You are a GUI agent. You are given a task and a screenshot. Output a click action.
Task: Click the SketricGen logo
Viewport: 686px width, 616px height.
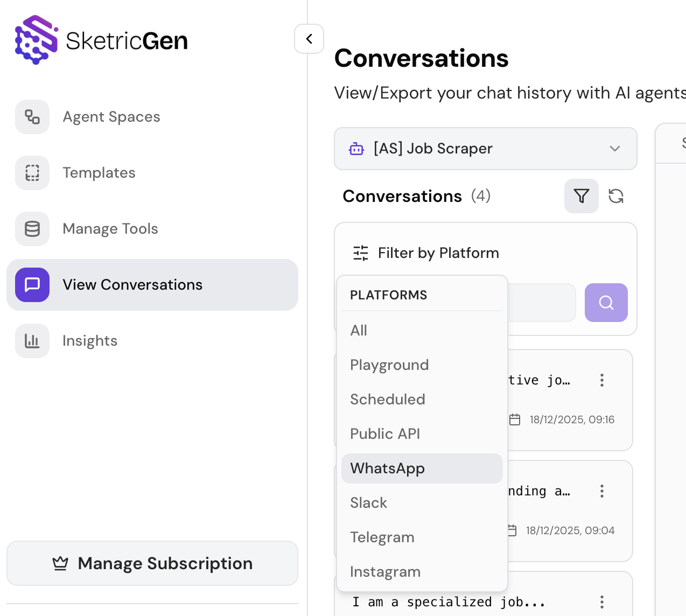click(x=101, y=39)
